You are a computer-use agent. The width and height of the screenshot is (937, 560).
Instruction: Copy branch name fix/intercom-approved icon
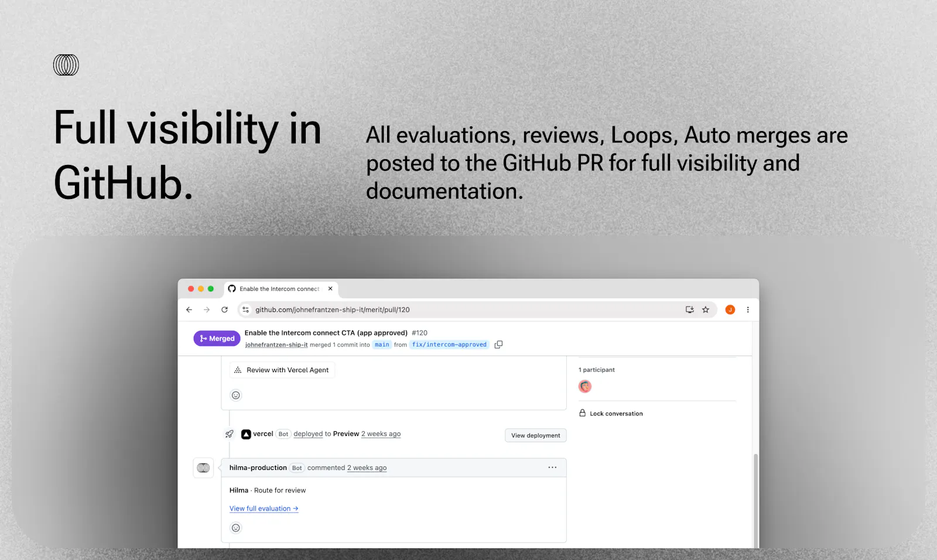point(498,345)
